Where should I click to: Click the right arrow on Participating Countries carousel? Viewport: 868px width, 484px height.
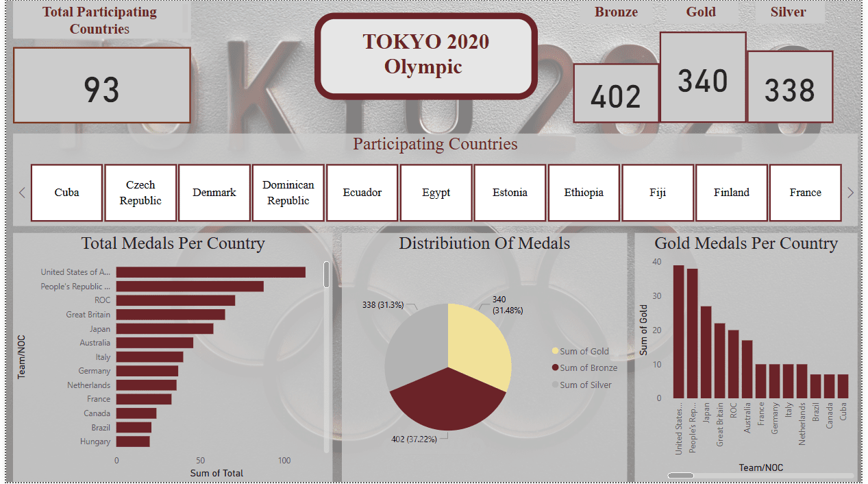click(851, 193)
